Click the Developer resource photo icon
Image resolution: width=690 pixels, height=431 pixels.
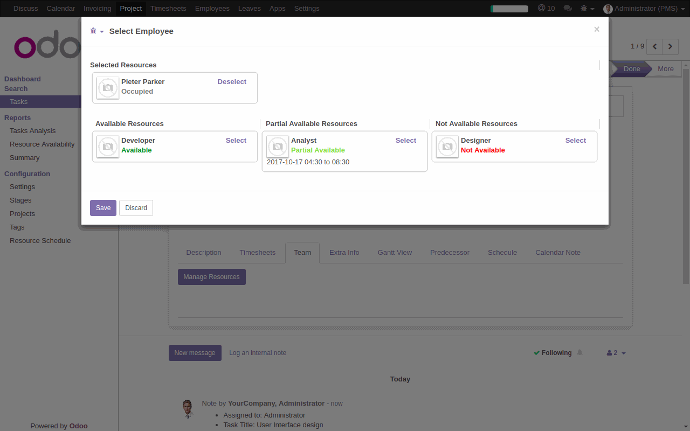tap(108, 147)
